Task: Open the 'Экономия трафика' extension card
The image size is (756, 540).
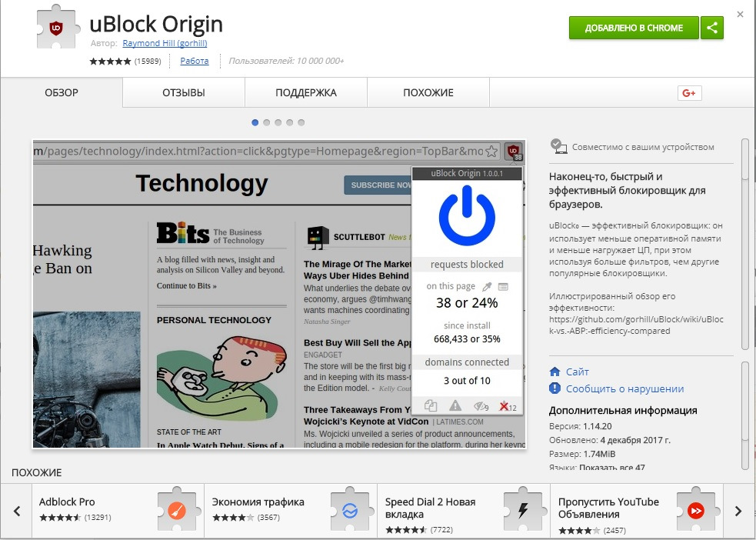Action: [x=291, y=511]
